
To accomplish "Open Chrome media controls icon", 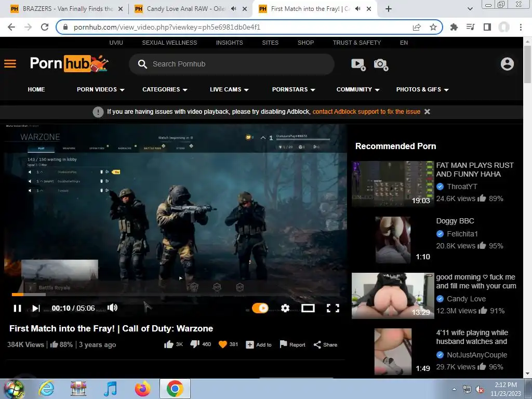I will click(471, 27).
